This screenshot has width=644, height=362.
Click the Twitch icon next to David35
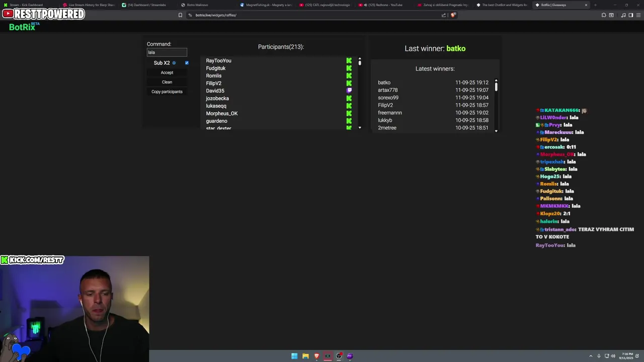pos(349,90)
